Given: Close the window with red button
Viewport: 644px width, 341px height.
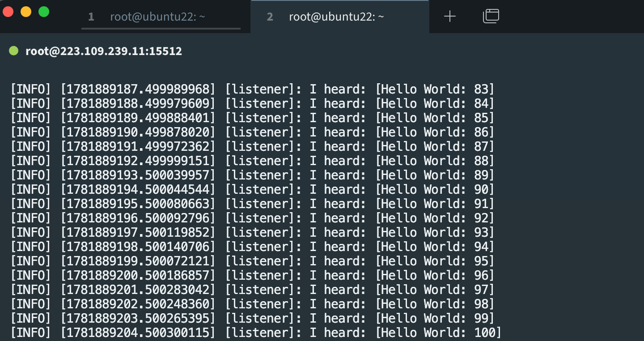Looking at the screenshot, I should 8,12.
